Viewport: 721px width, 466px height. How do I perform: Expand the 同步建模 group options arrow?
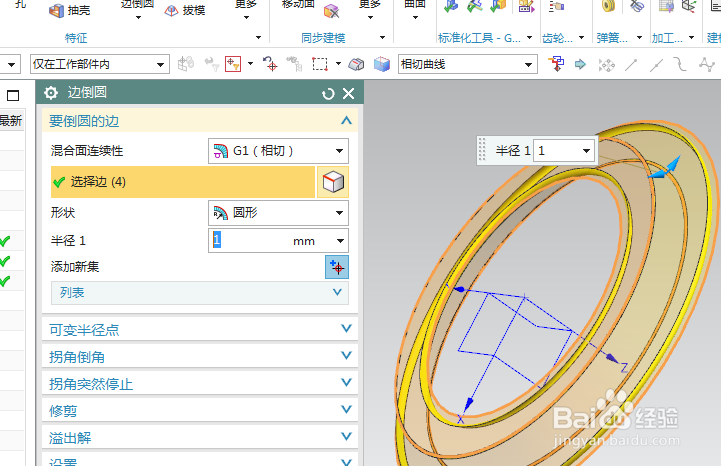pyautogui.click(x=382, y=38)
